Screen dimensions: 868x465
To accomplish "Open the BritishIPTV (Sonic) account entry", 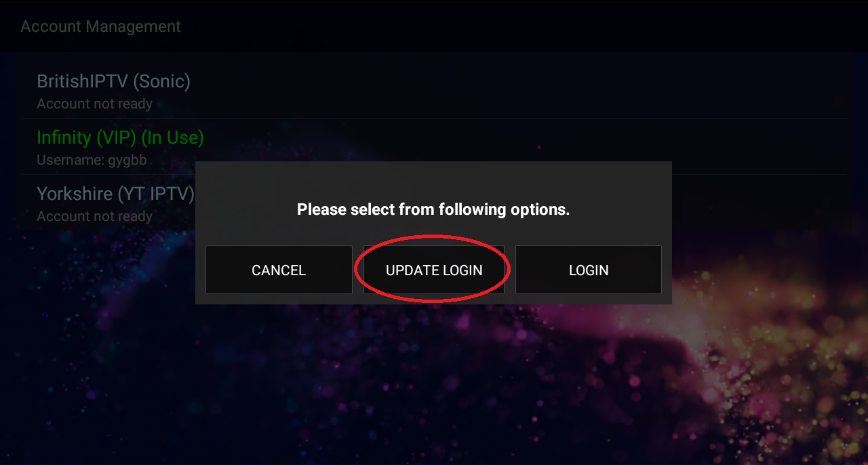I will (x=434, y=91).
